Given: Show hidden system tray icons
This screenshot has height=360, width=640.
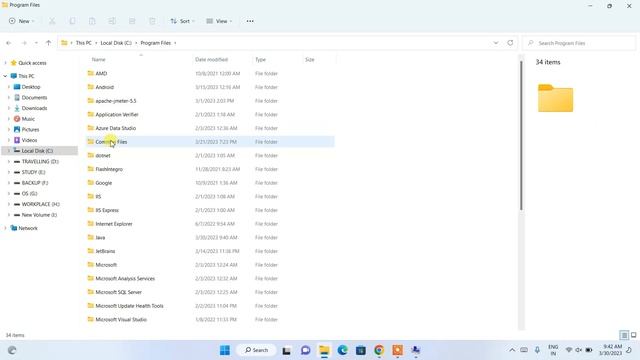Looking at the screenshot, I should (512, 350).
